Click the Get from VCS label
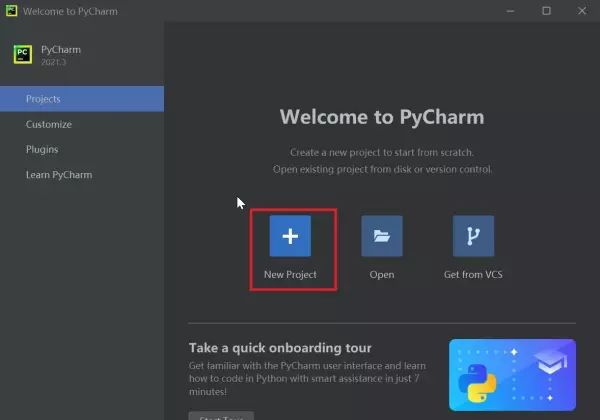Viewport: 600px width, 420px height. [x=473, y=275]
